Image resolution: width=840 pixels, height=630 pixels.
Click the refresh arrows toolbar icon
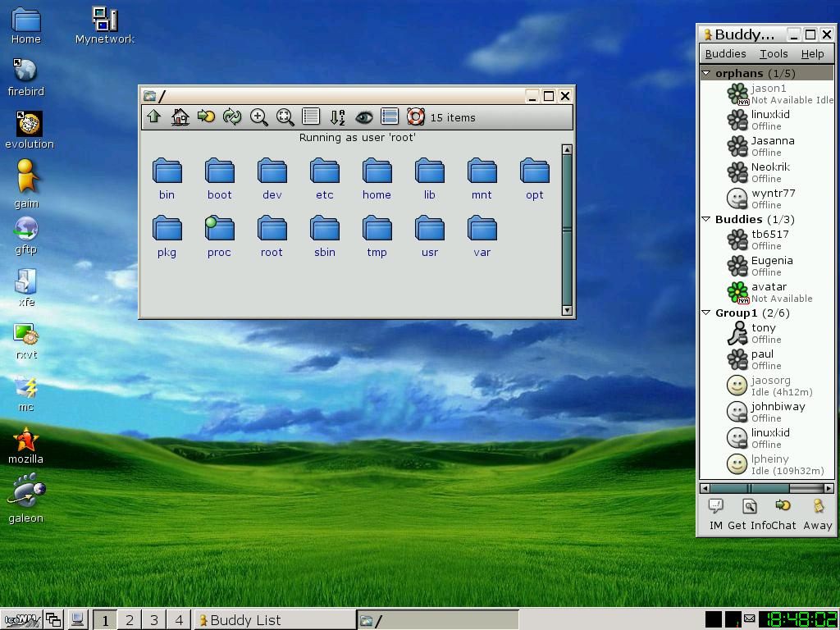coord(232,117)
